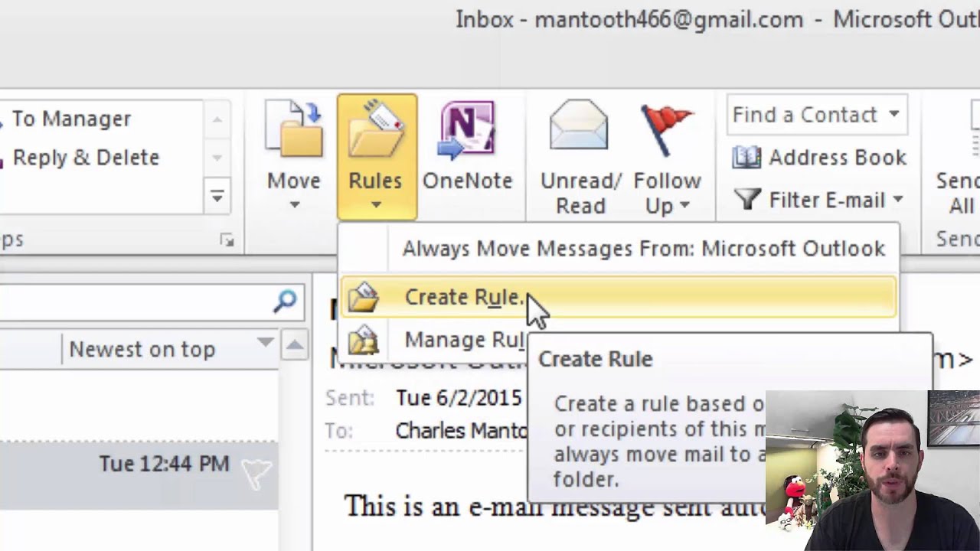
Task: Click the Create Rule menu icon
Action: click(x=363, y=297)
